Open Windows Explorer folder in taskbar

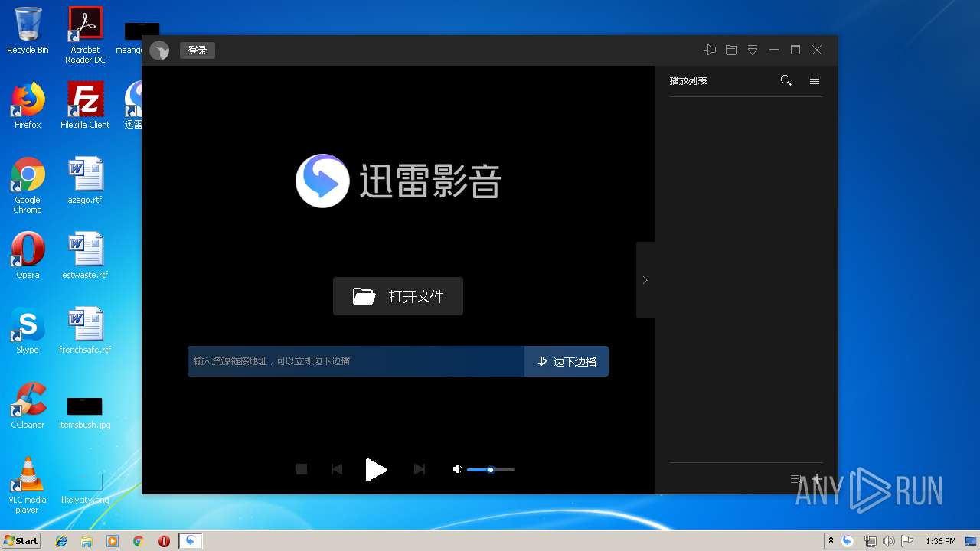(87, 541)
